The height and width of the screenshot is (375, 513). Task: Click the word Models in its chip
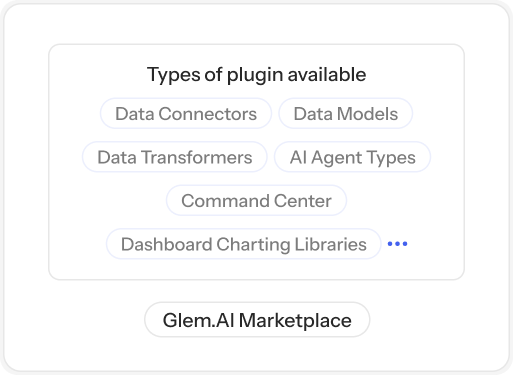point(367,114)
